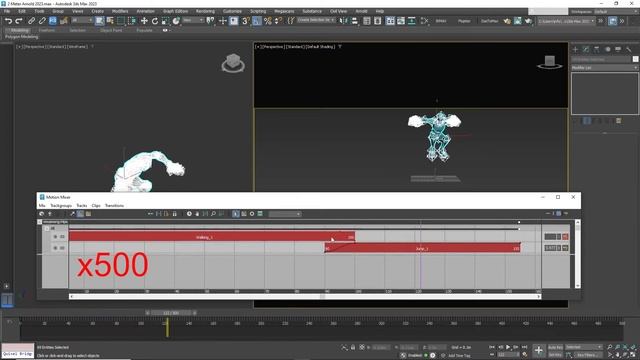The height and width of the screenshot is (360, 640).
Task: Open the Trackgroups menu in Motion Mixer
Action: tap(61, 206)
